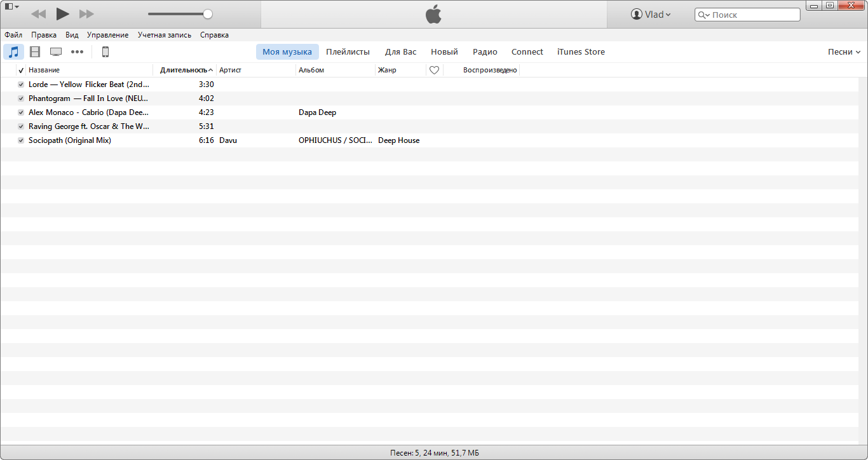This screenshot has width=868, height=460.
Task: Select the Sociopath (Original Mix) title
Action: pos(70,140)
